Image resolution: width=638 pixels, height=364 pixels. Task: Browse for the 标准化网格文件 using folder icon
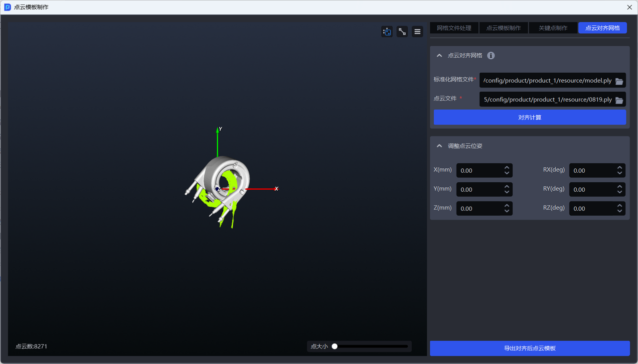point(619,81)
